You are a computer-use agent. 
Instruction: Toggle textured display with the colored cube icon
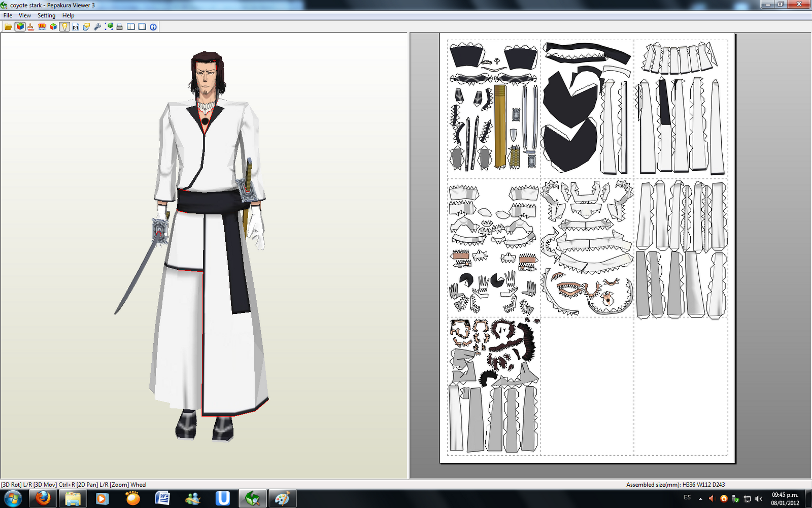pyautogui.click(x=20, y=26)
